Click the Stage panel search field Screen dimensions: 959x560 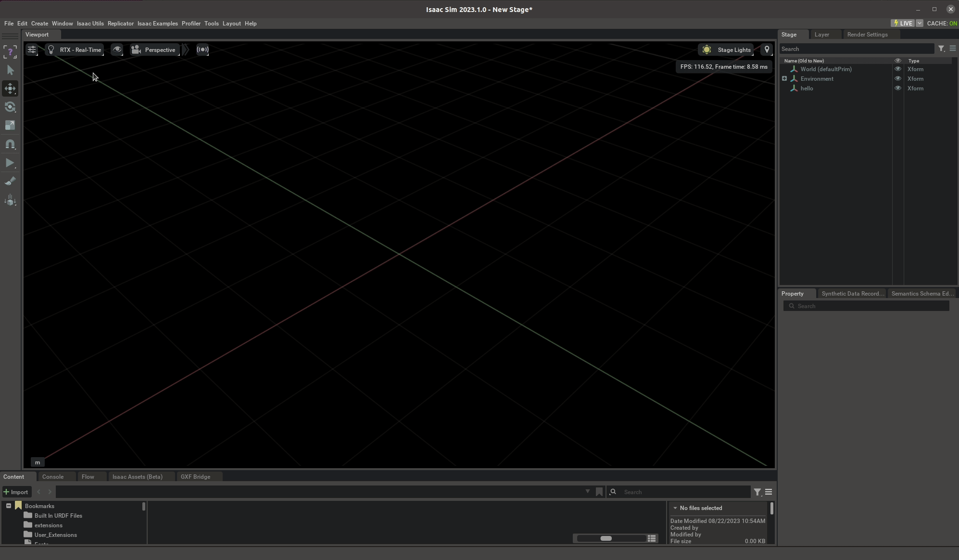tap(857, 49)
